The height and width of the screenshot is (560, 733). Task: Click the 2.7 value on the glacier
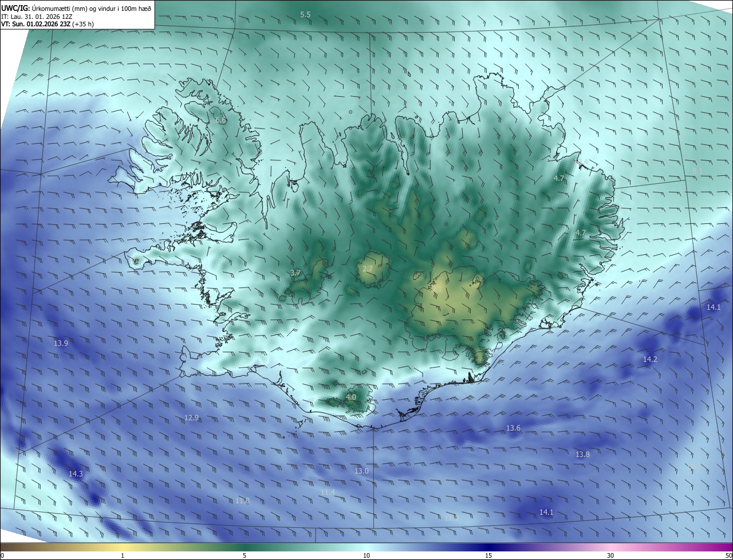(368, 269)
